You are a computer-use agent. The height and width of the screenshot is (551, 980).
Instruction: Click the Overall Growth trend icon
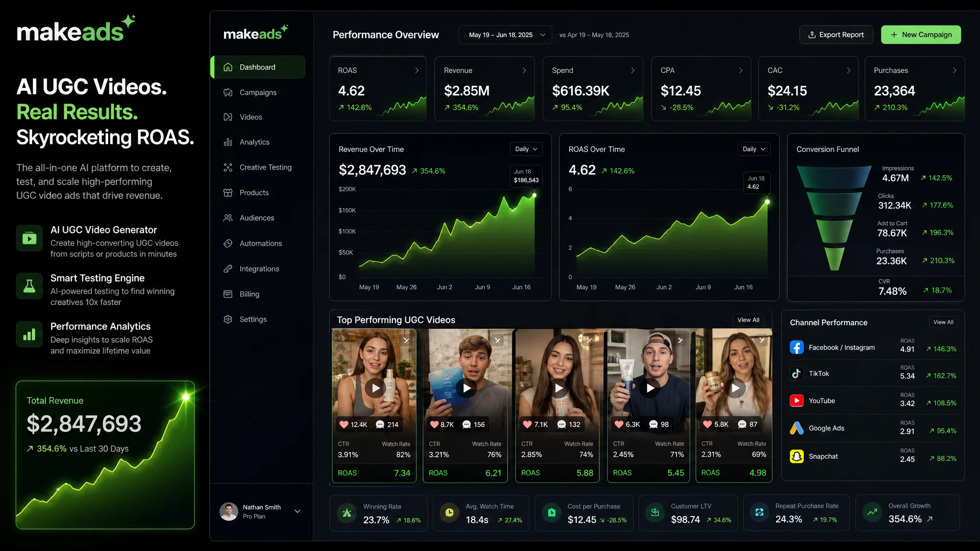coord(872,512)
